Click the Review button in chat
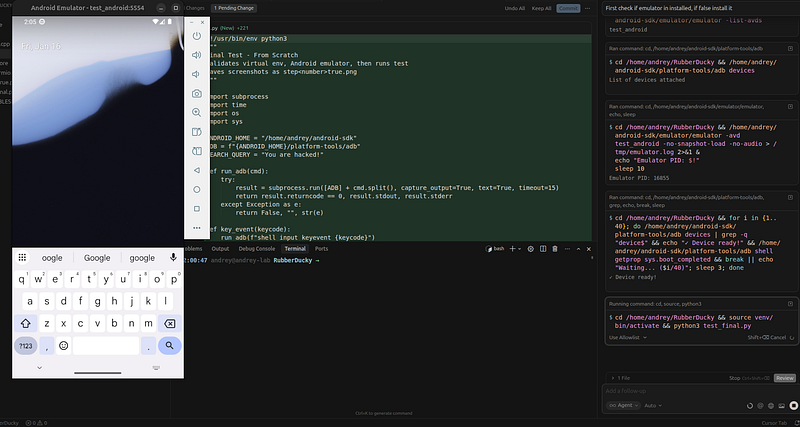This screenshot has height=427, width=800. click(785, 378)
